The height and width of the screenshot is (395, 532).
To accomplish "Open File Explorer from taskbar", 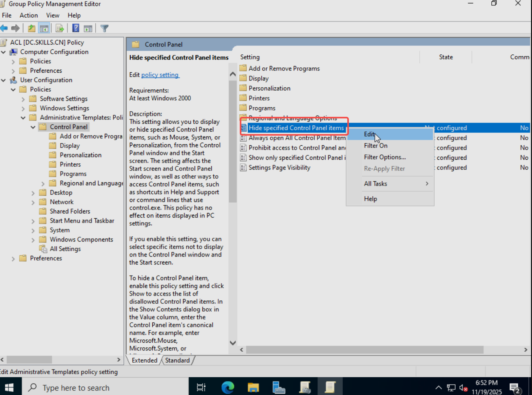I will pos(253,387).
